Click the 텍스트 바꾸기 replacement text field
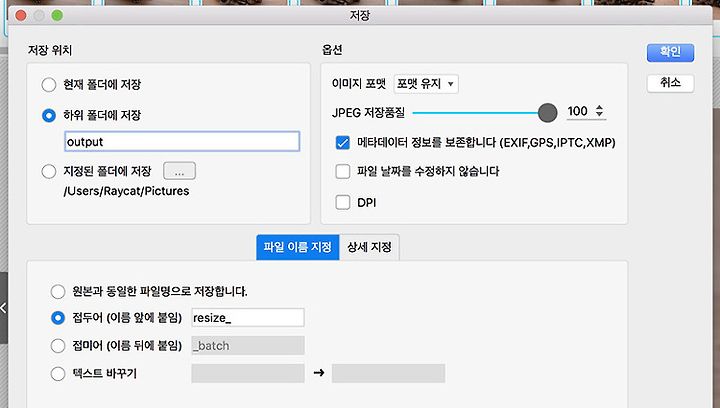 (x=388, y=374)
